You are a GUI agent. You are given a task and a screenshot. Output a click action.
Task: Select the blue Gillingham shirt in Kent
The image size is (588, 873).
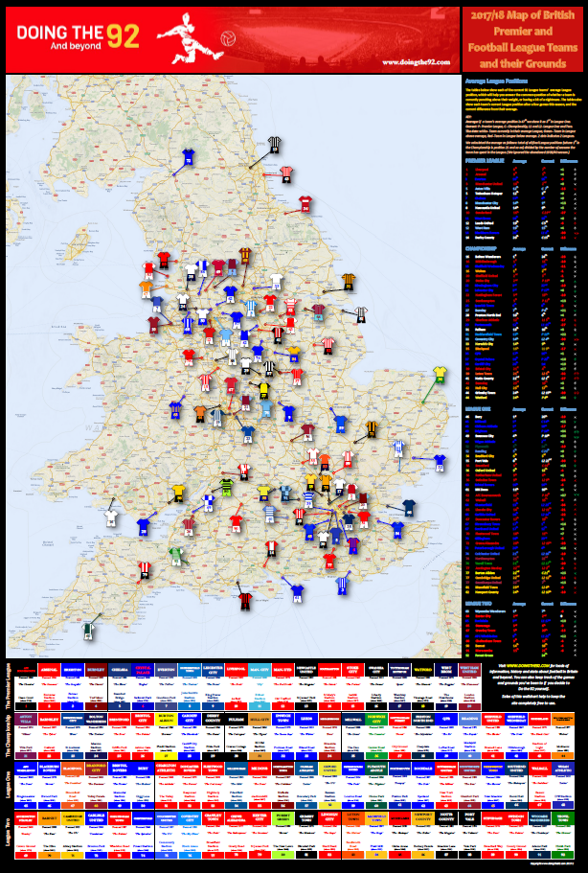pos(397,530)
